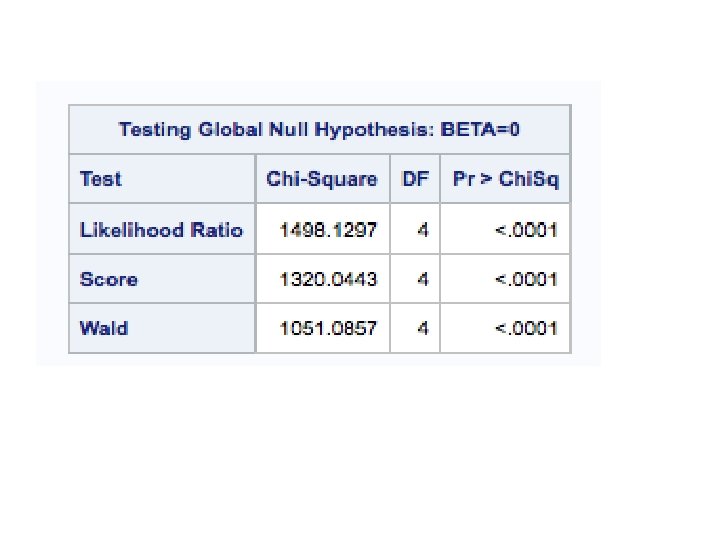The height and width of the screenshot is (540, 720).
Task: Click the chi-square value 1320.0443
Action: click(328, 279)
